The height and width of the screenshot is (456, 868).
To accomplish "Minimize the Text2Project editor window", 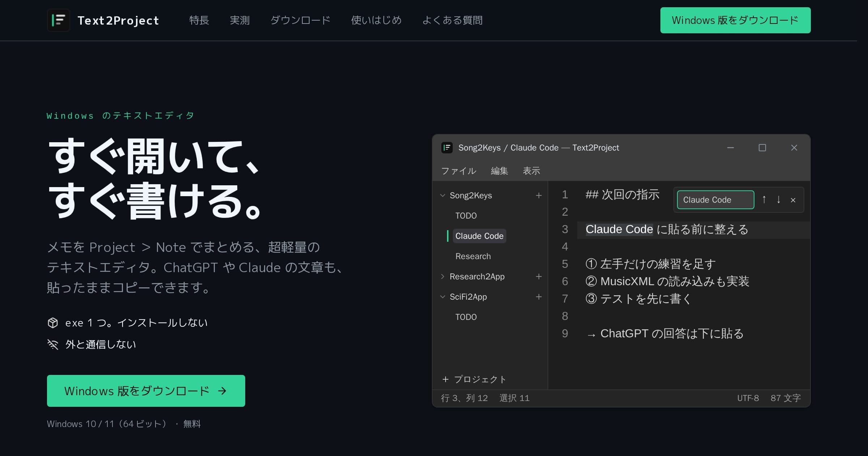I will click(731, 148).
